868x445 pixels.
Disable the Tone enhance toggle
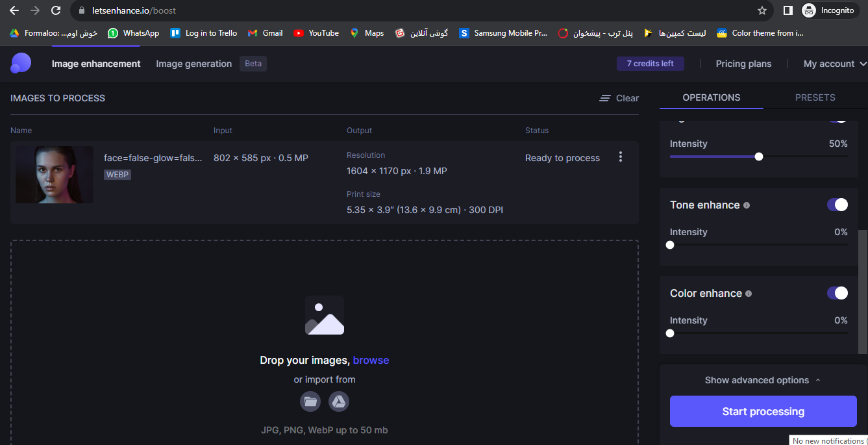pos(837,205)
